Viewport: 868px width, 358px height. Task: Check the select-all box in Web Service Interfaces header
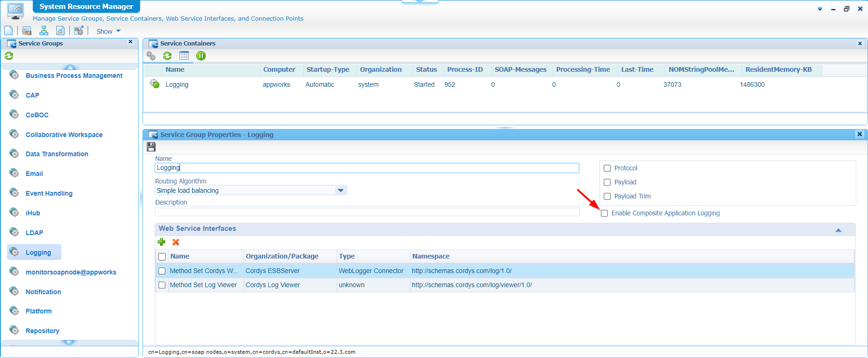click(x=162, y=257)
